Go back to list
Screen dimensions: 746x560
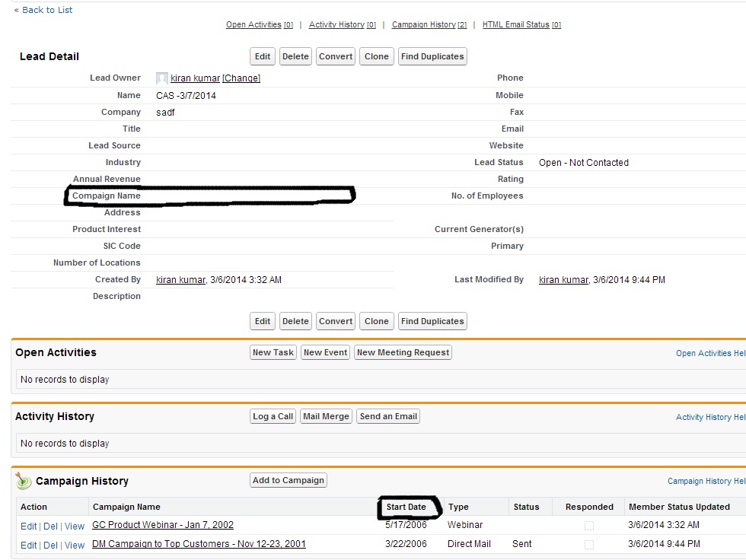[47, 10]
